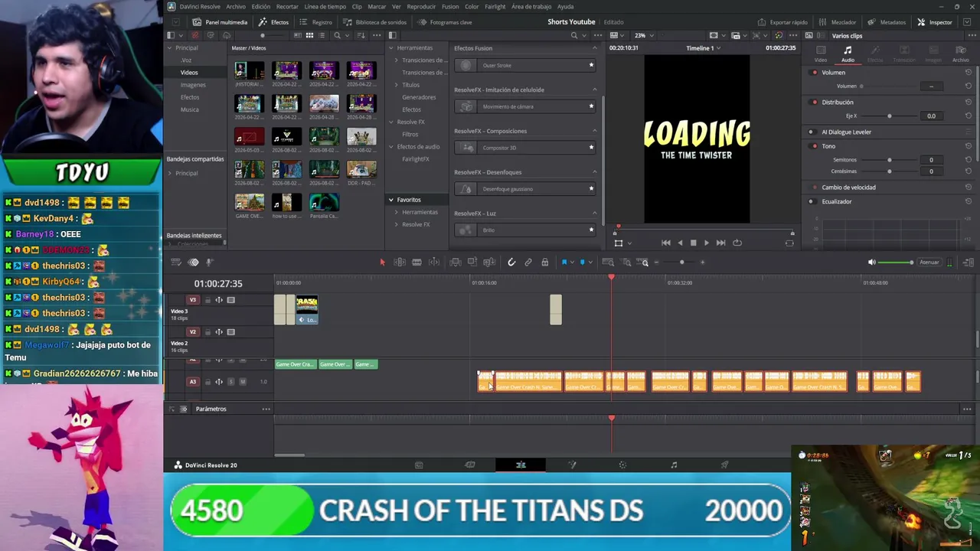The image size is (980, 551).
Task: Open the Deliver page rocket icon
Action: point(724,465)
